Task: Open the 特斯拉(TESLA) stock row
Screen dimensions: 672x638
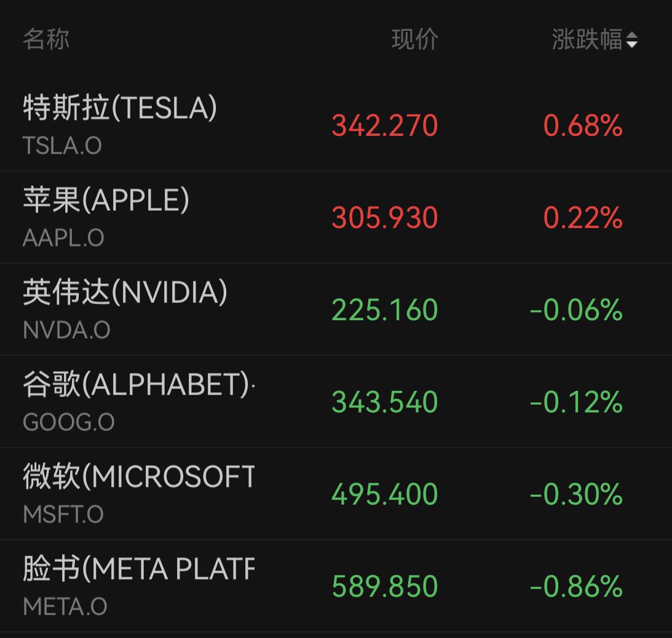Action: coord(336,125)
